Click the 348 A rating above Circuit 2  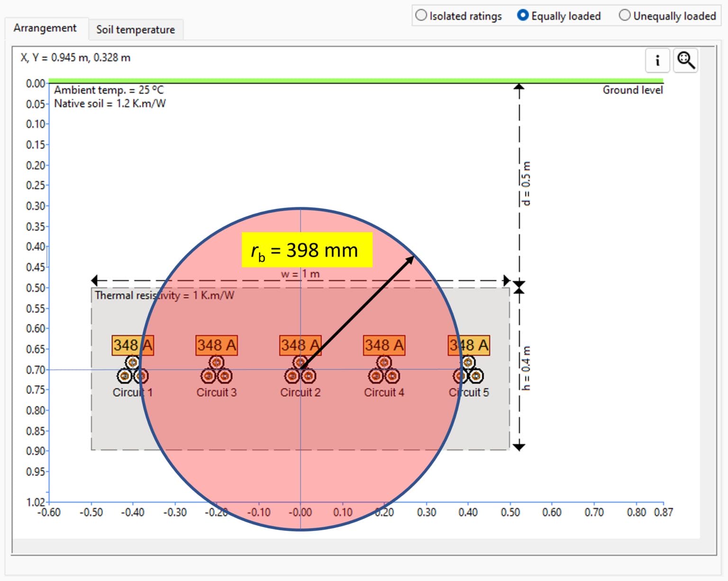pos(300,345)
